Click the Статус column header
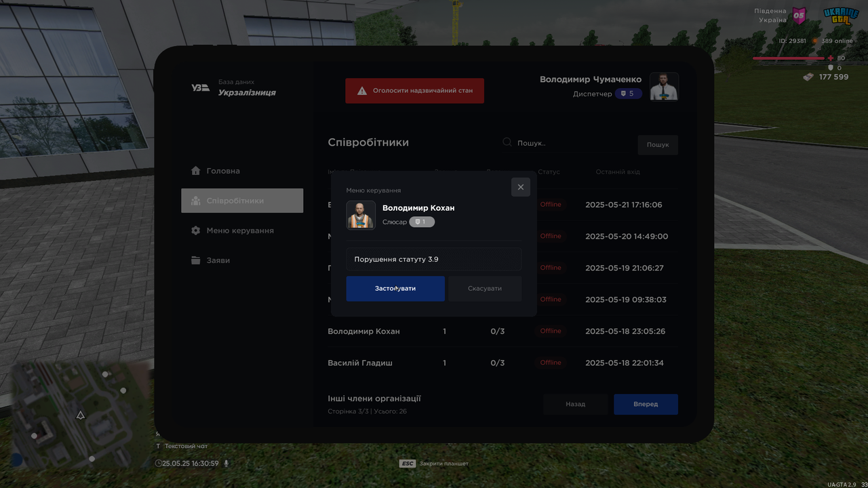Screen dimensions: 868x488 [549, 172]
